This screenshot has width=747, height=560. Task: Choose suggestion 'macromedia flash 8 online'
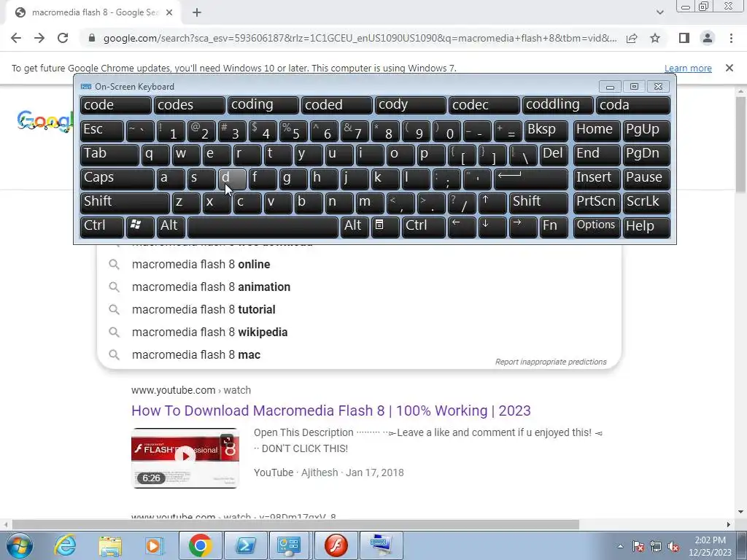point(359,264)
